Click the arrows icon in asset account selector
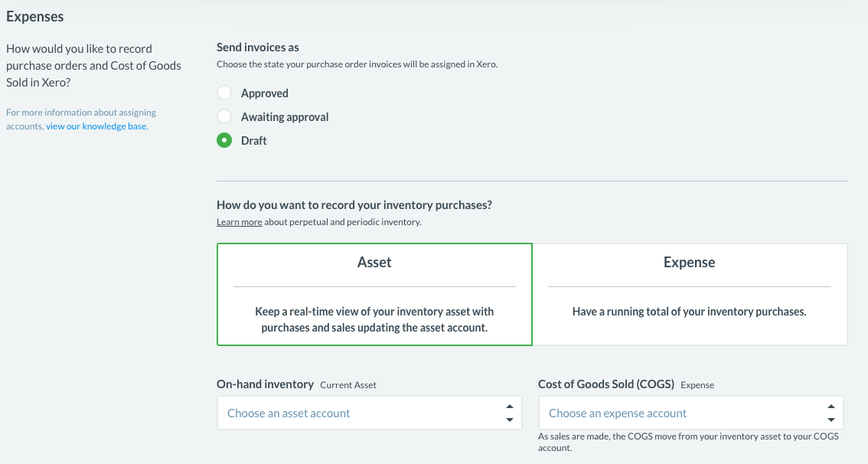This screenshot has width=868, height=464. pos(509,413)
